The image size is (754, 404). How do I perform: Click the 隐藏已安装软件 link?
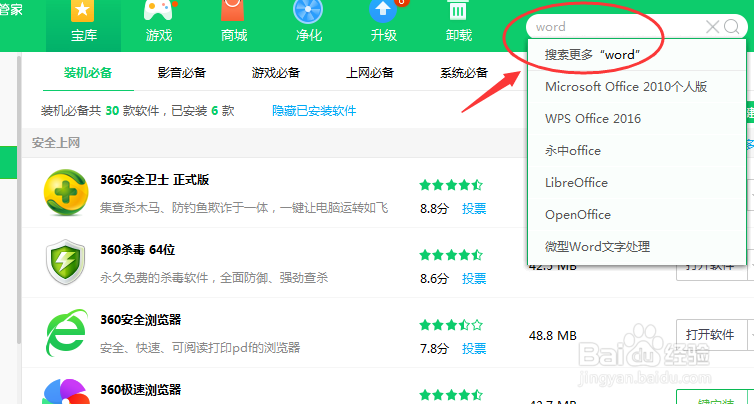[x=314, y=111]
